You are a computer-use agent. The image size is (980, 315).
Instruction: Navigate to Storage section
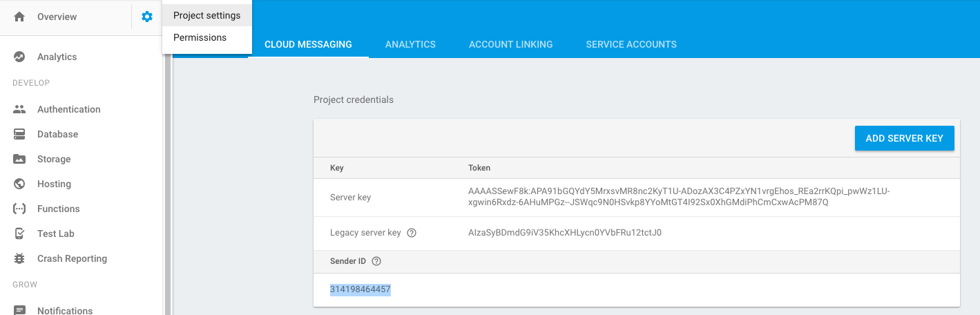tap(54, 159)
